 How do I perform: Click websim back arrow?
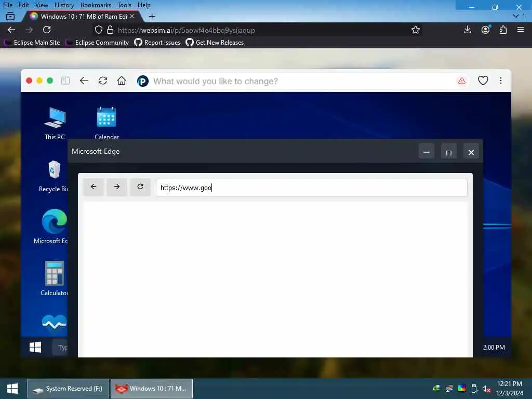click(x=84, y=81)
